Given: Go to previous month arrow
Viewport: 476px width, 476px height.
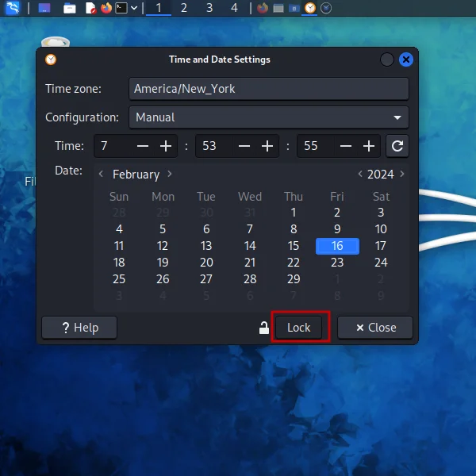Looking at the screenshot, I should (101, 174).
